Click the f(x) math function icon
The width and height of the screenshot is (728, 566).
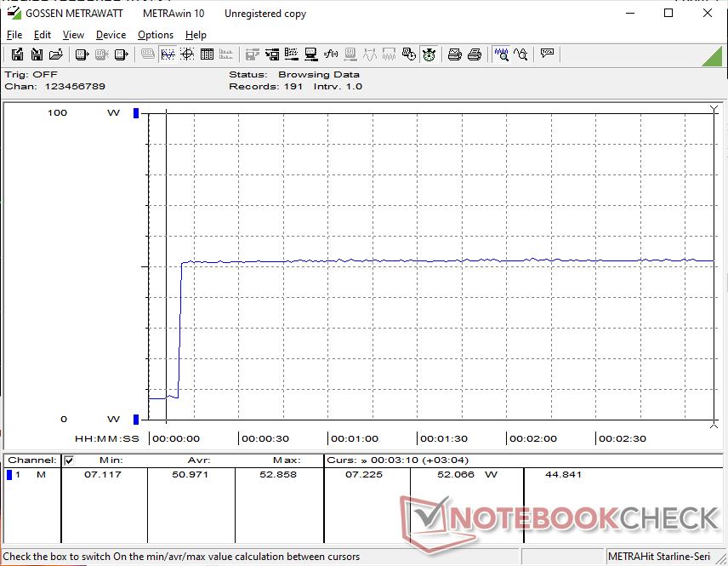point(331,54)
